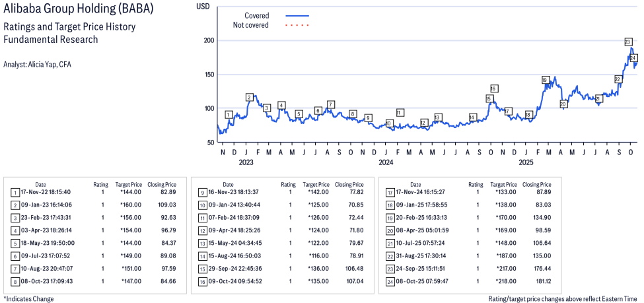The width and height of the screenshot is (644, 303).
Task: Select chart marker 7 on the chart
Action: pyautogui.click(x=330, y=104)
